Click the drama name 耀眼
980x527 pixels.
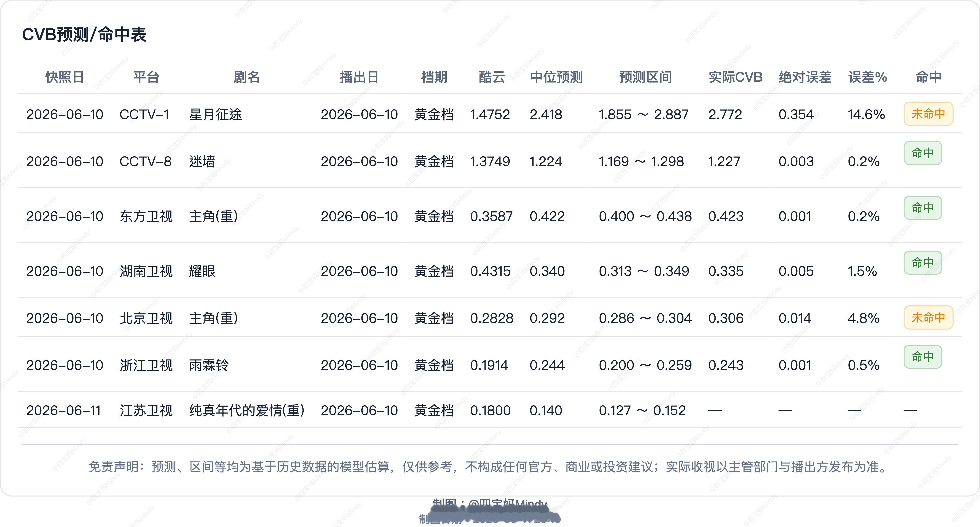pyautogui.click(x=202, y=271)
